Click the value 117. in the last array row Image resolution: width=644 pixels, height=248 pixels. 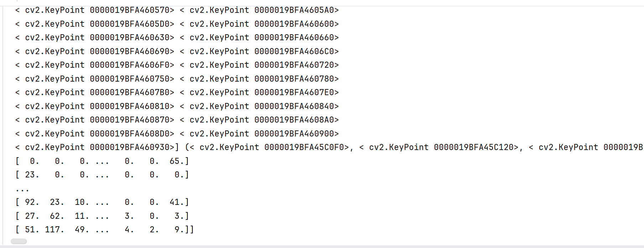pyautogui.click(x=54, y=230)
